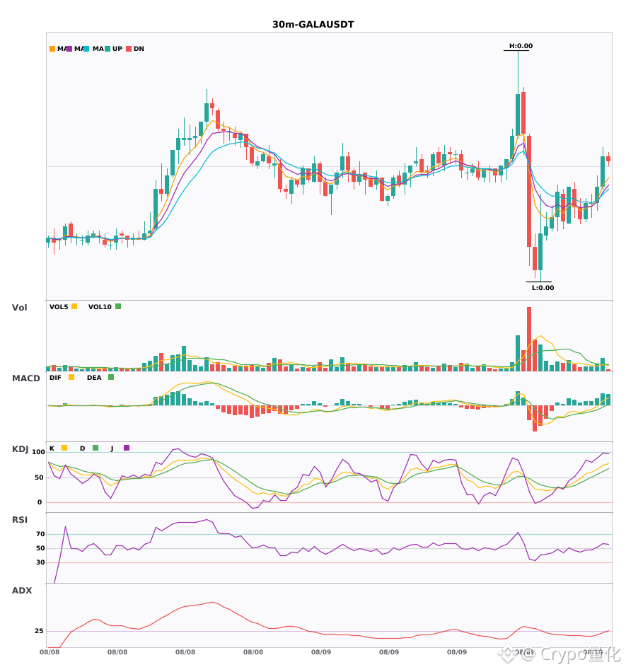
Task: Click the ADX panel label
Action: (22, 591)
